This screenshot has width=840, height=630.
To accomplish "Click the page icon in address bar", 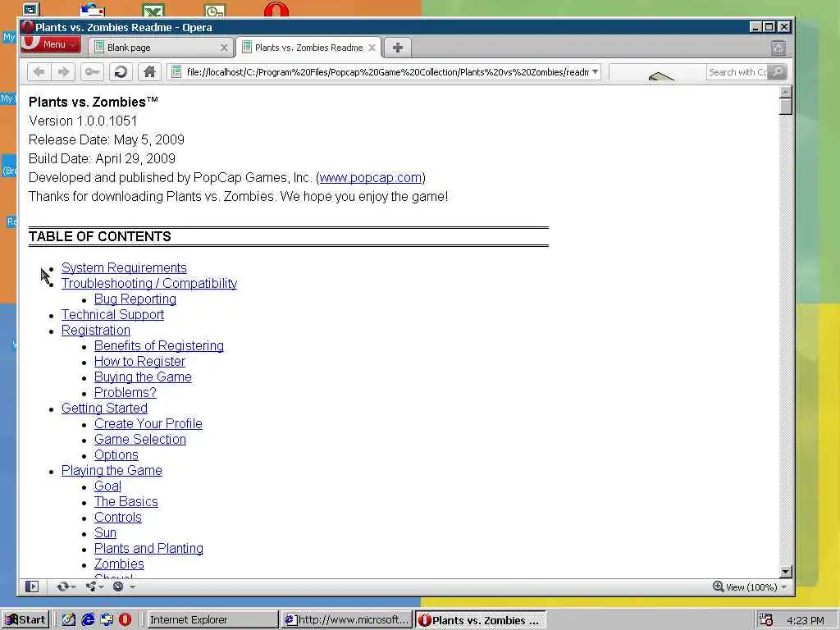I will [x=176, y=72].
